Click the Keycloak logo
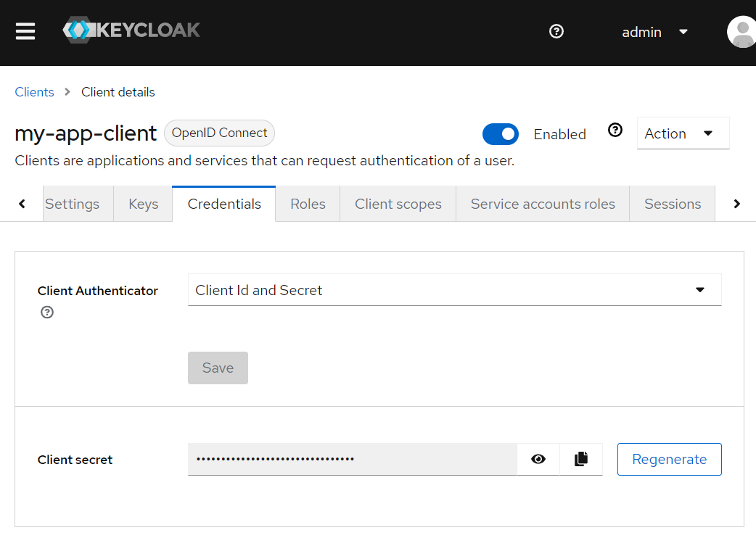 coord(131,30)
